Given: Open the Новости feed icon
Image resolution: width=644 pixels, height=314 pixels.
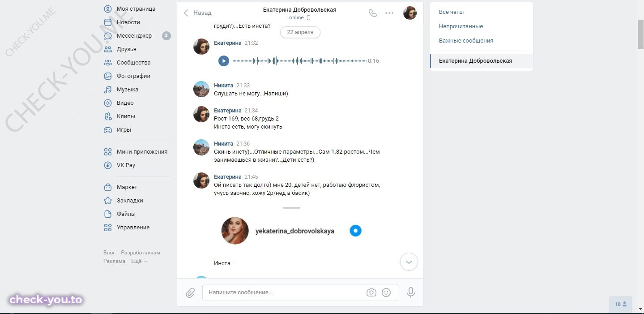Looking at the screenshot, I should (108, 22).
